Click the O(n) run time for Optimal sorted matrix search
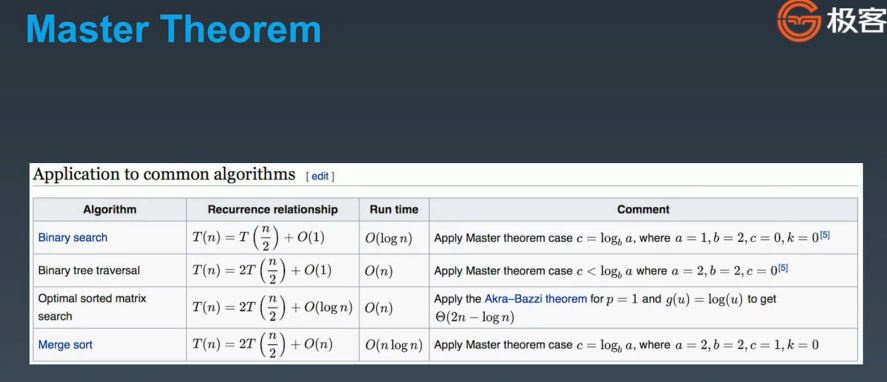Screen dimensions: 887x382 coord(378,308)
